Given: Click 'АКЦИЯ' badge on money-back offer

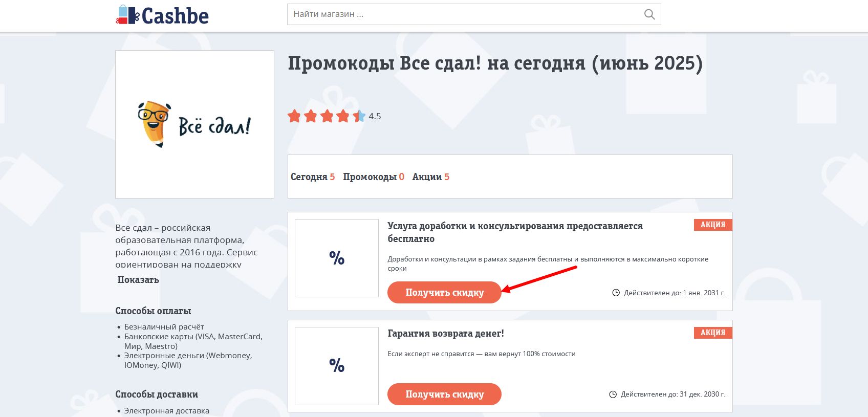Looking at the screenshot, I should tap(713, 333).
